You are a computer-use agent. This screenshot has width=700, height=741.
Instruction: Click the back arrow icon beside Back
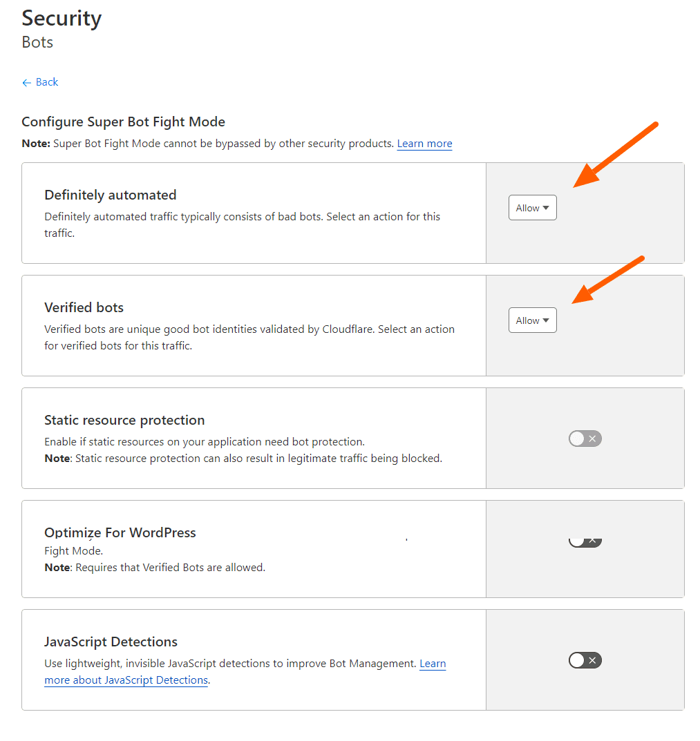pyautogui.click(x=26, y=81)
